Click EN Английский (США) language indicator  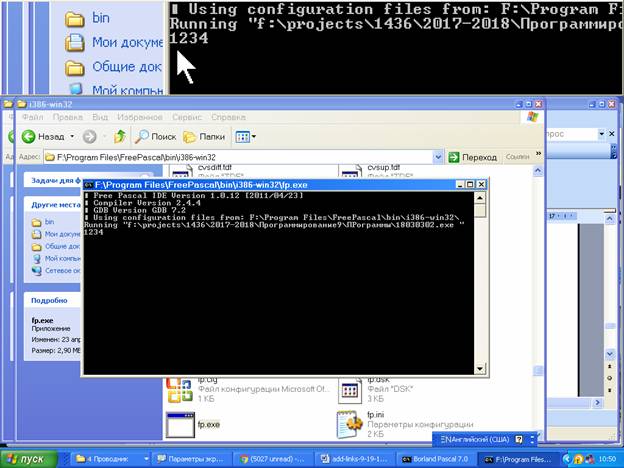pos(475,440)
